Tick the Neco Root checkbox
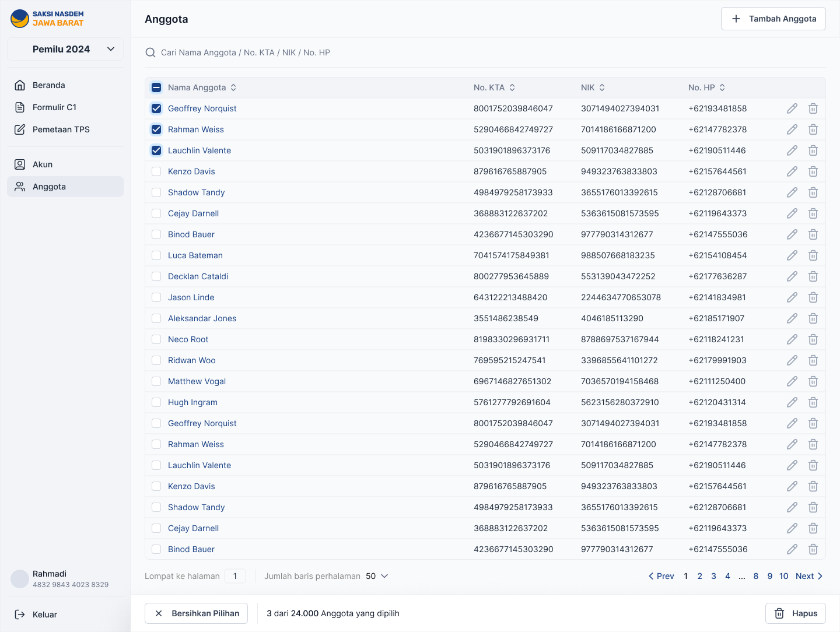840x632 pixels. (156, 339)
